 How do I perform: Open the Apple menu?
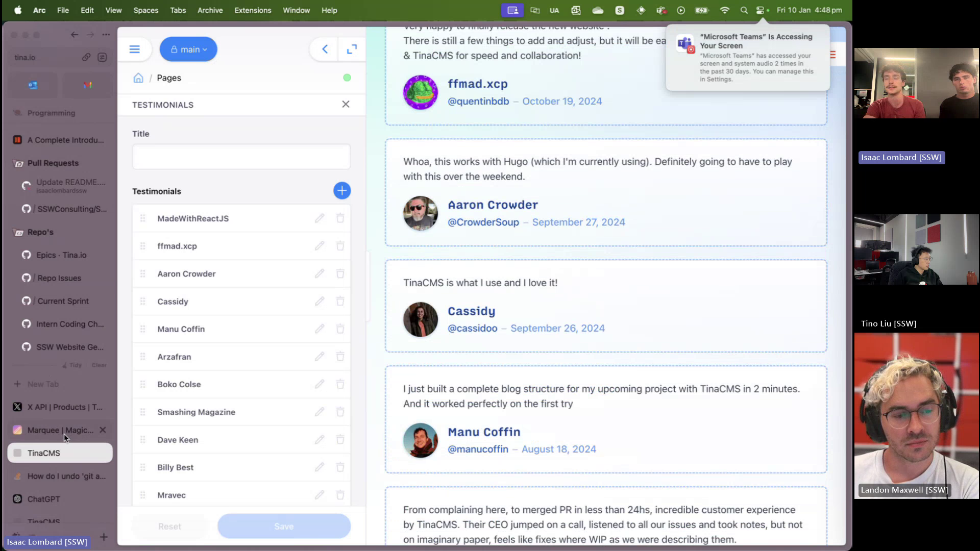pyautogui.click(x=18, y=10)
